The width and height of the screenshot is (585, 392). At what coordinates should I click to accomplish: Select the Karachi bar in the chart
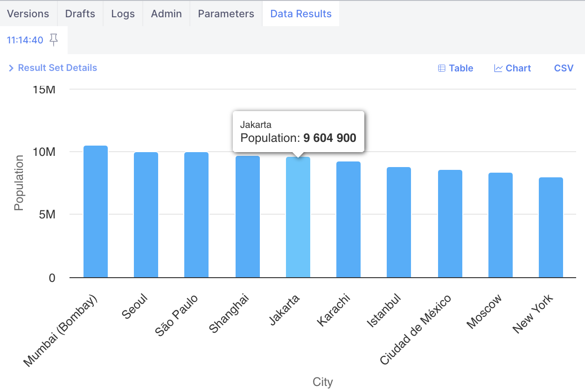coord(348,220)
